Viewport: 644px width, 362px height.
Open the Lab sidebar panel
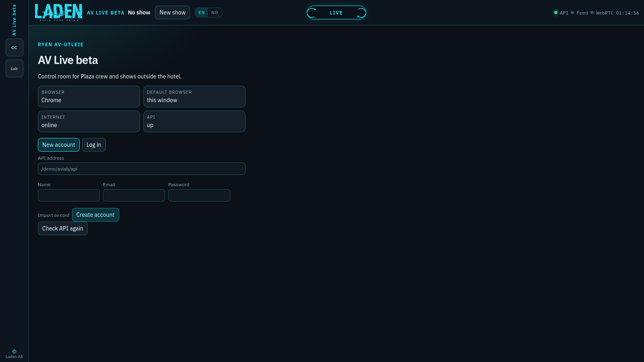[x=14, y=68]
